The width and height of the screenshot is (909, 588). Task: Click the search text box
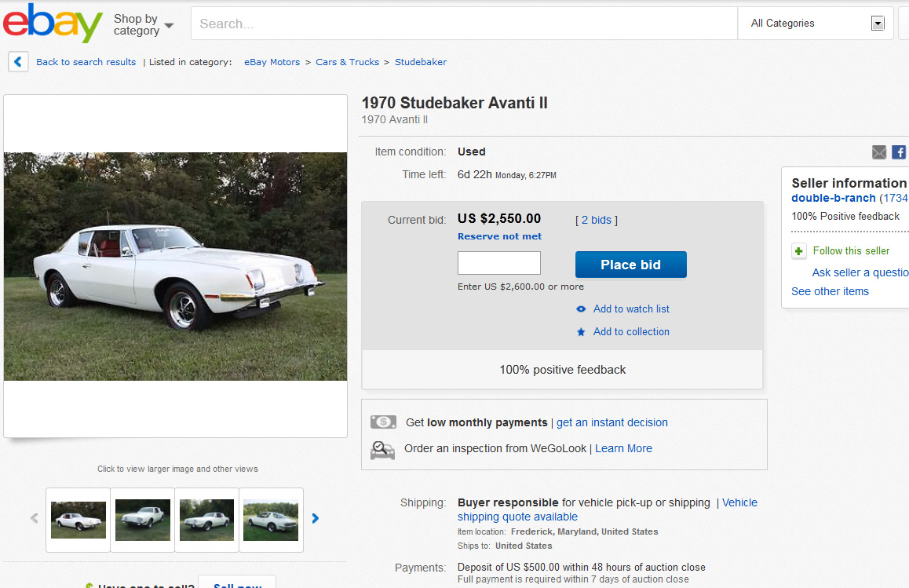point(463,24)
